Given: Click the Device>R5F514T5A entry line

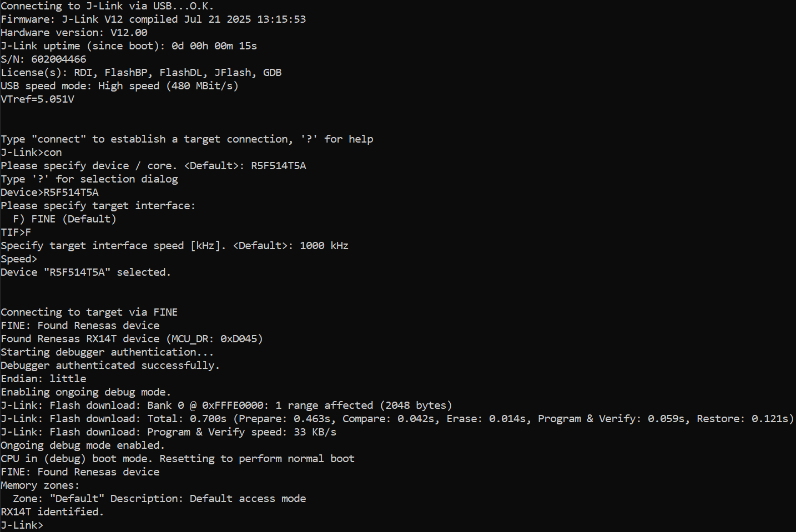Looking at the screenshot, I should 49,192.
